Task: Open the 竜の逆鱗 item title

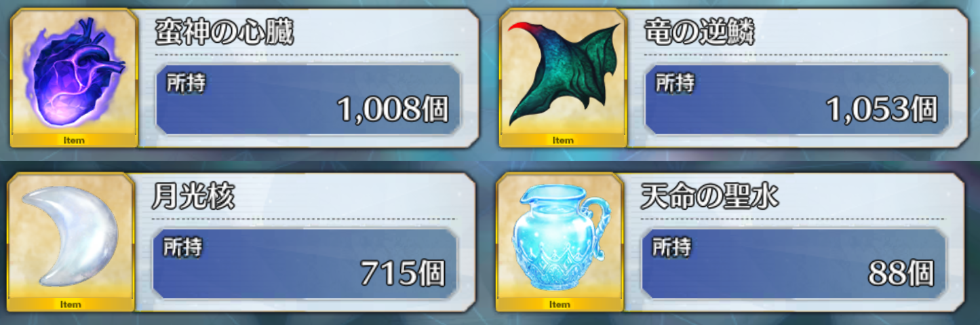Action: (x=700, y=33)
